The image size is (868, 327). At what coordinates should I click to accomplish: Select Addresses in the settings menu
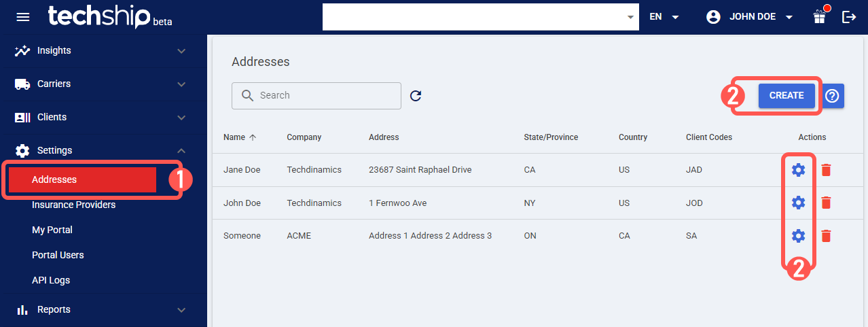click(x=82, y=180)
